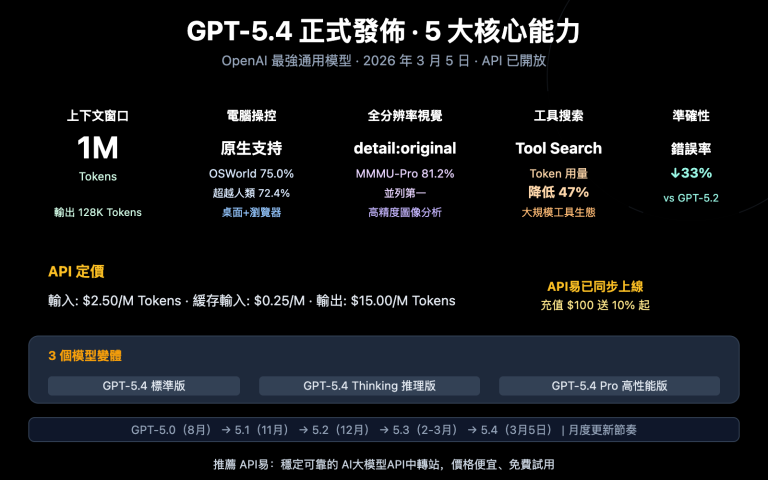Click the OSWorld 75.0% value

[251, 174]
